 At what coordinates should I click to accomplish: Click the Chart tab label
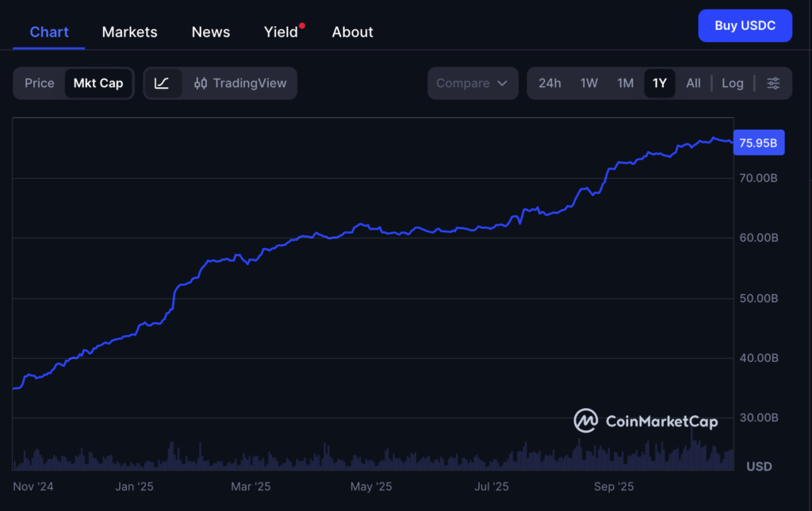pos(48,32)
